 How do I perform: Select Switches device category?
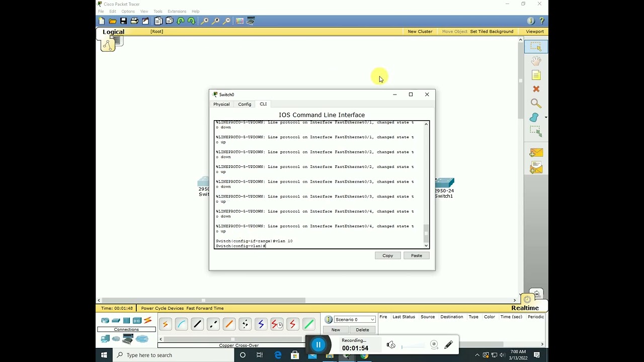(x=116, y=320)
